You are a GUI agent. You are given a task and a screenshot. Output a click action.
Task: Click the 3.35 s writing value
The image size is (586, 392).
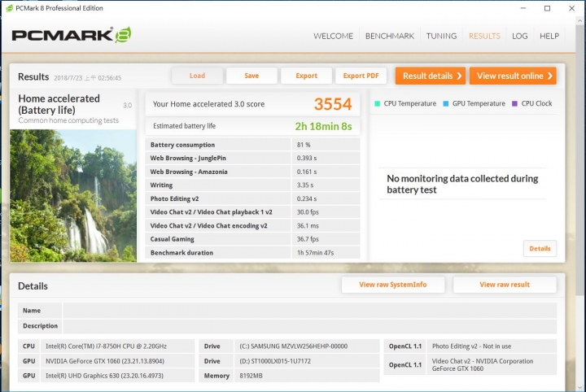[x=305, y=185]
